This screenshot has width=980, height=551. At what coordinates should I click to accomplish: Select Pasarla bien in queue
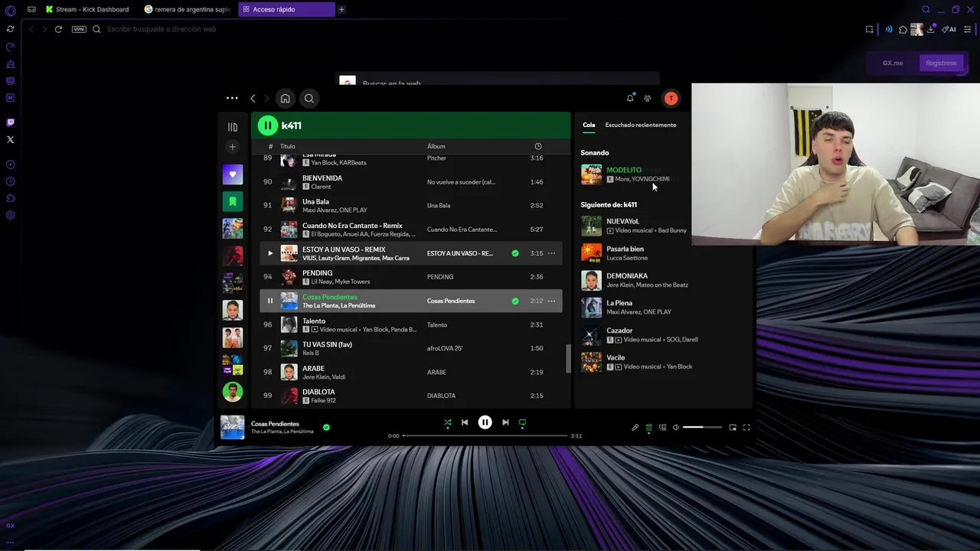[x=625, y=249]
